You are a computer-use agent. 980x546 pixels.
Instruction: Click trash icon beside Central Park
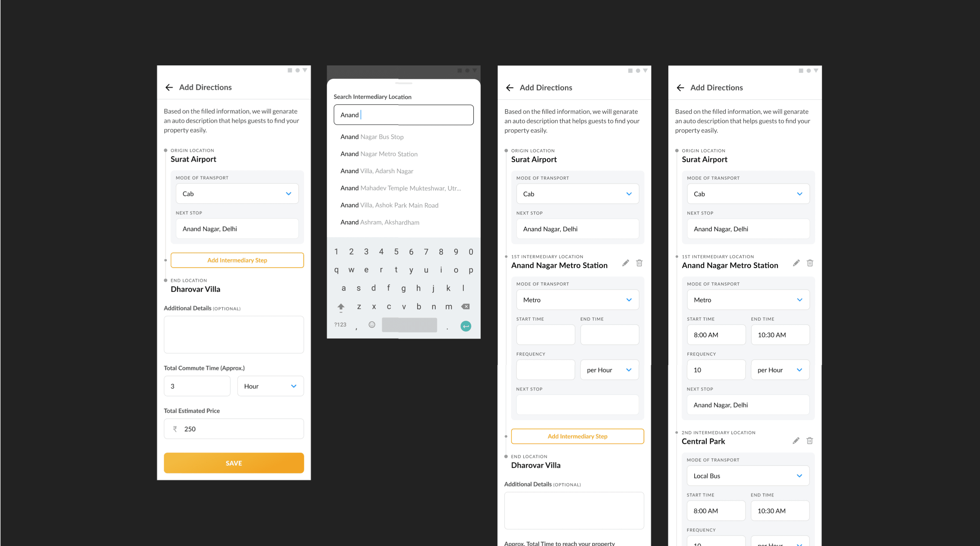tap(810, 441)
